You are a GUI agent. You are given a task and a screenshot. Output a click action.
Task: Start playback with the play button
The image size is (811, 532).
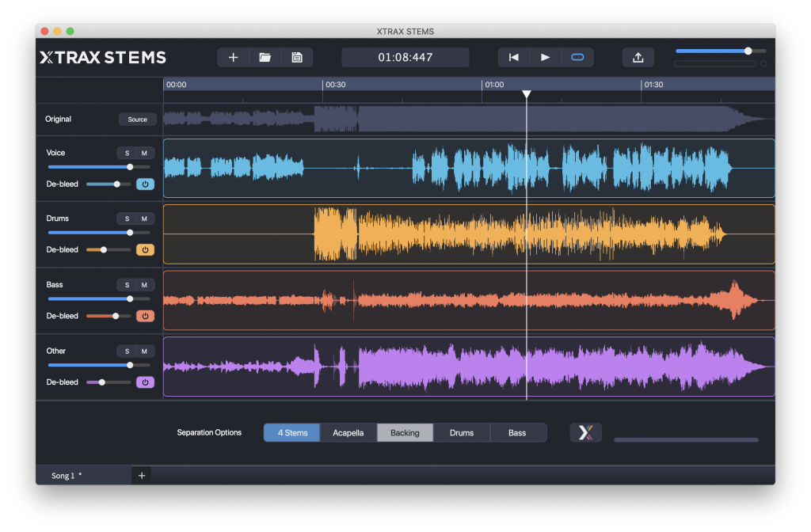point(545,57)
